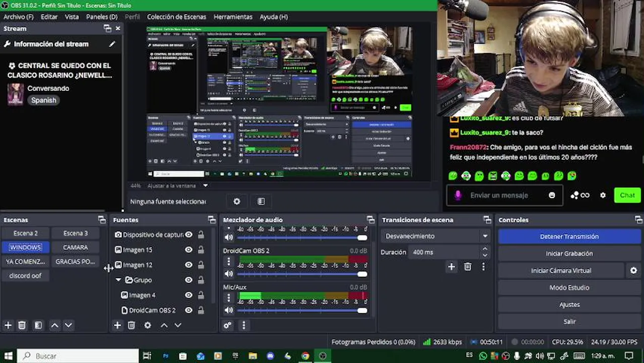Edit stream information with the pencil icon
This screenshot has height=363, width=644.
[x=112, y=44]
